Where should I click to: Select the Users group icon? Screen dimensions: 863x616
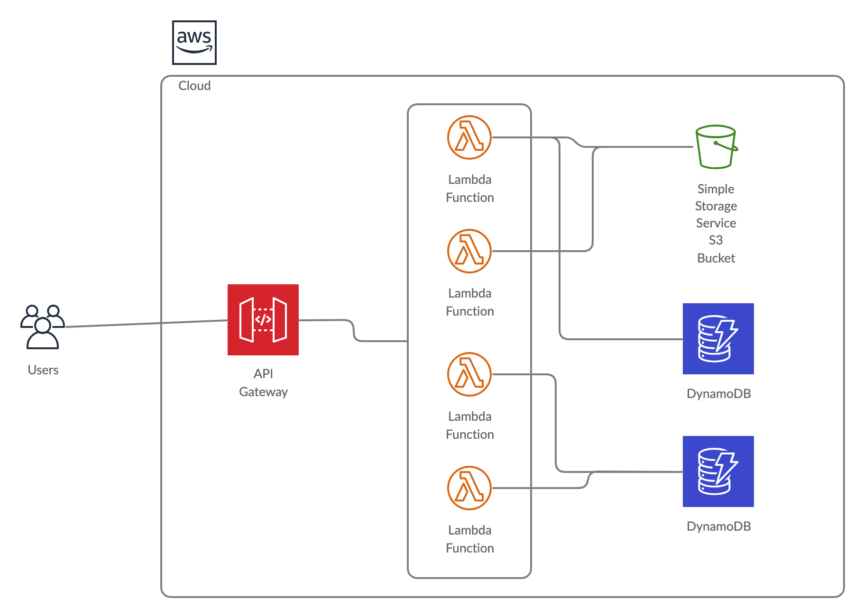coord(43,327)
